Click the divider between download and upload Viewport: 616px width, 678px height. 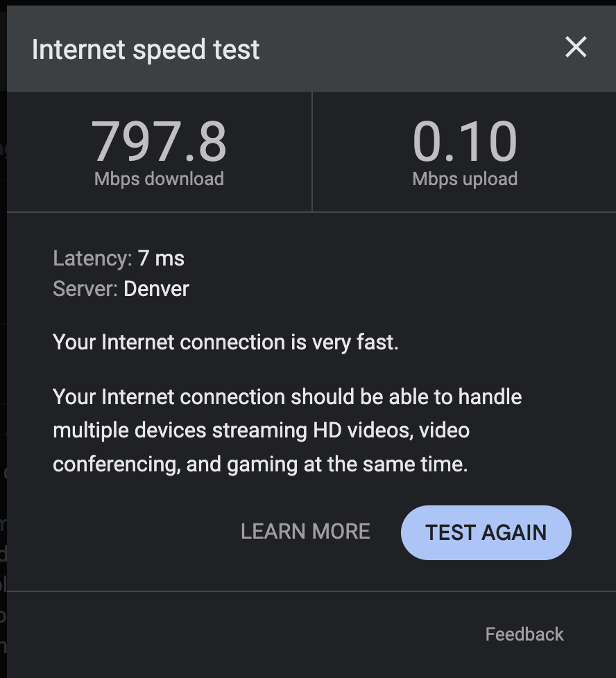pos(312,153)
